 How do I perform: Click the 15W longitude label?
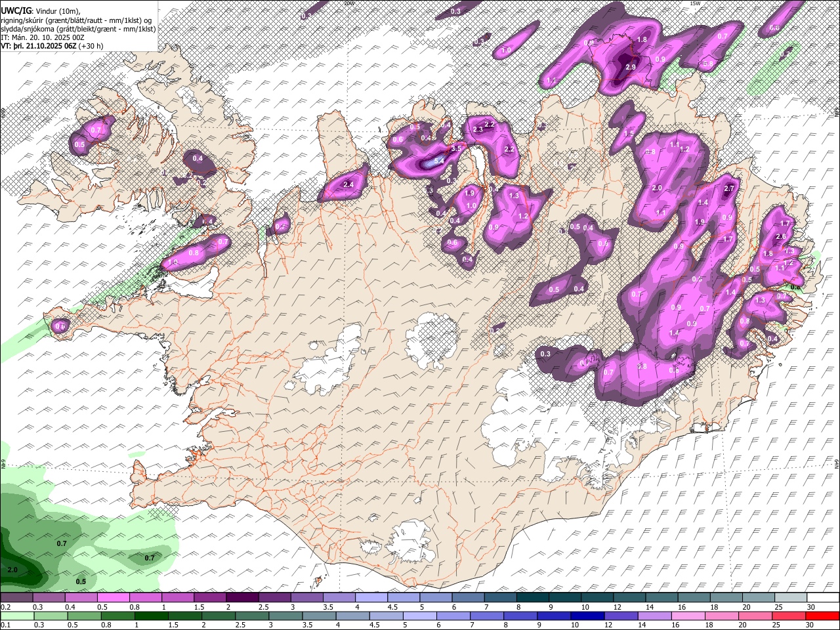pos(695,3)
